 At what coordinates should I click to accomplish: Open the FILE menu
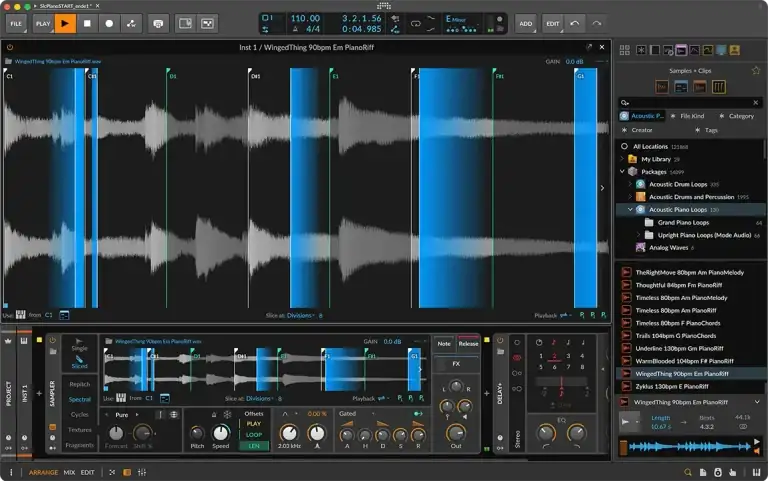click(16, 24)
